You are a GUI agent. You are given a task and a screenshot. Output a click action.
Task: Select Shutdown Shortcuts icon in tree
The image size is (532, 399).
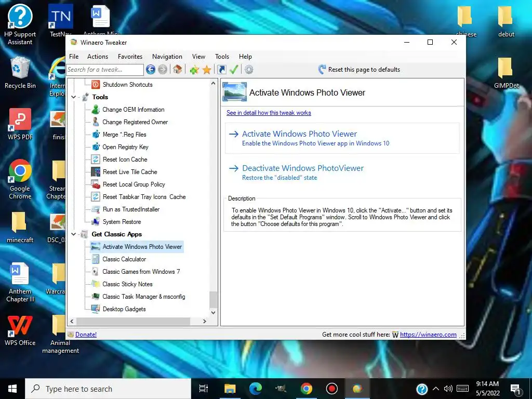click(96, 85)
